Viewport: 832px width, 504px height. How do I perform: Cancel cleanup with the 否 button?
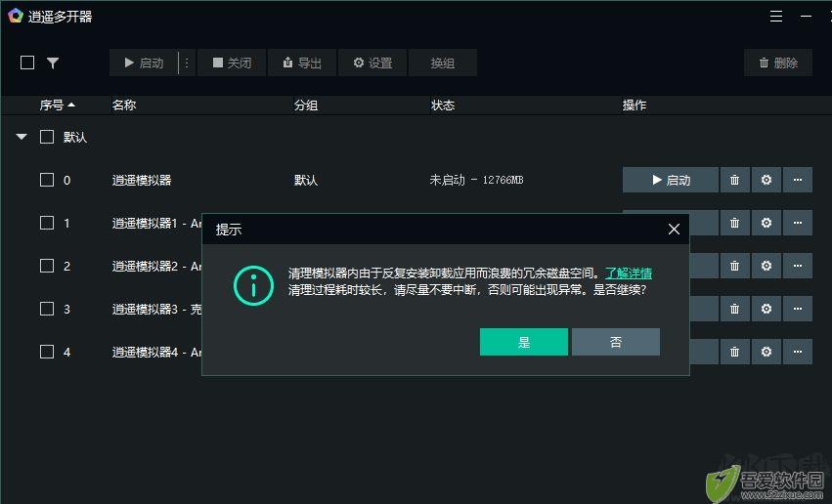pos(616,342)
